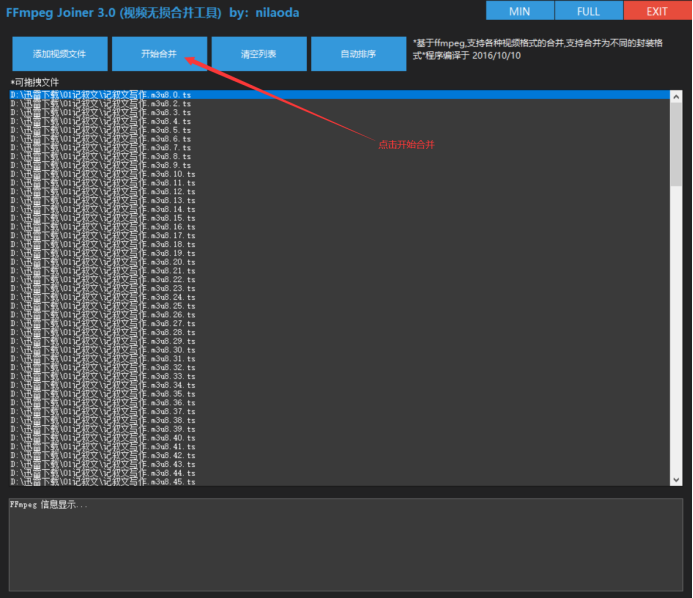Select file m3u8.44.ts in the list
The image size is (693, 598).
[x=339, y=473]
